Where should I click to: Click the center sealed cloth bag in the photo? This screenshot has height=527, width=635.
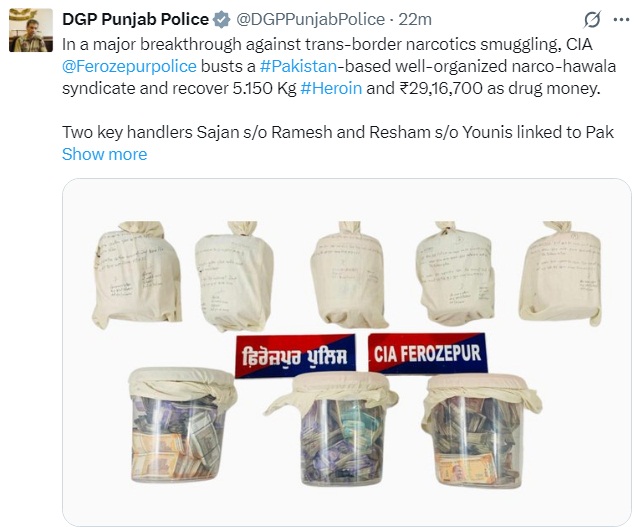pos(349,274)
